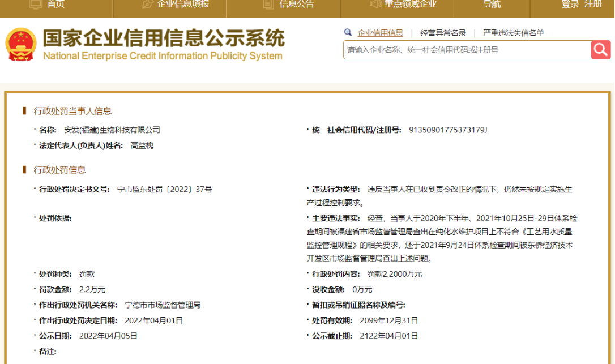Click the small magnifier icon beside 企业信用信息
This screenshot has width=615, height=364.
pos(348,33)
